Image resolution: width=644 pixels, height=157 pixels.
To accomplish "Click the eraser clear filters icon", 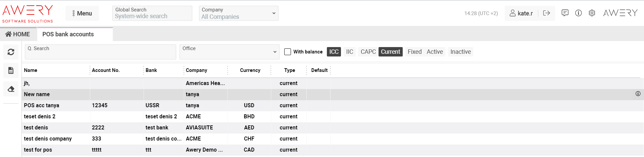I will [11, 89].
